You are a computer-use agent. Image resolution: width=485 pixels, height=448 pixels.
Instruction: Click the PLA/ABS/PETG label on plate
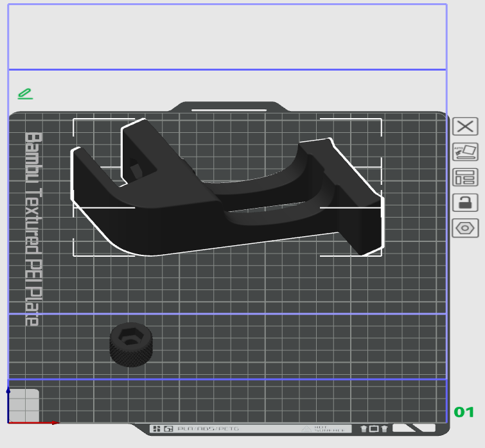click(208, 429)
